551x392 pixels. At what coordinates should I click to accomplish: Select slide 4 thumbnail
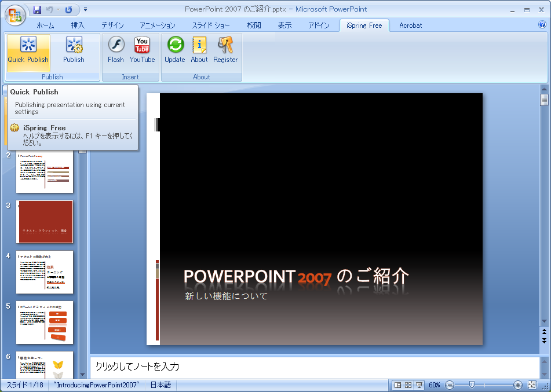(x=45, y=272)
